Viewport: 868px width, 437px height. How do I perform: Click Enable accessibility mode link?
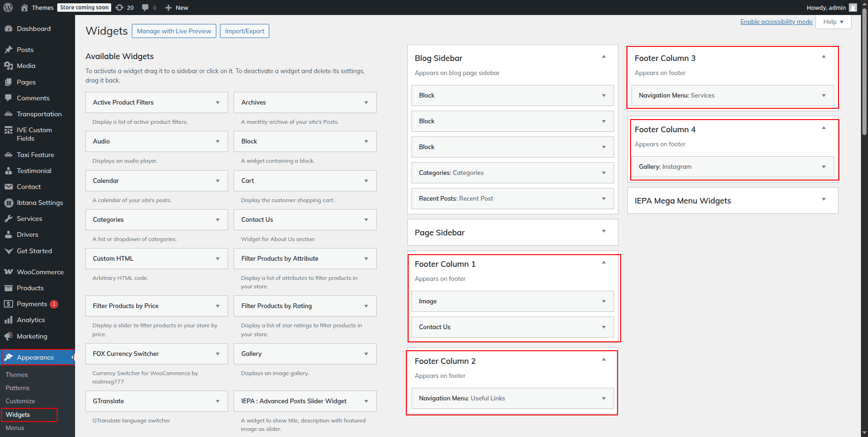tap(776, 22)
